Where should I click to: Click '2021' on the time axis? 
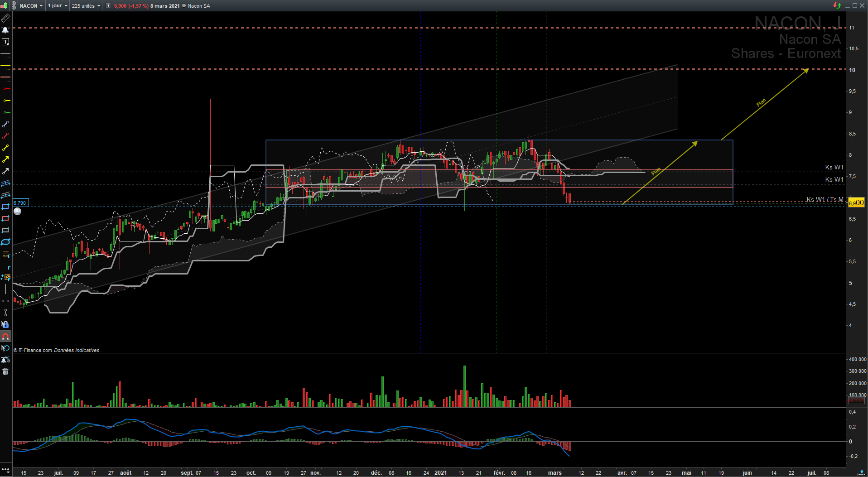coord(441,473)
